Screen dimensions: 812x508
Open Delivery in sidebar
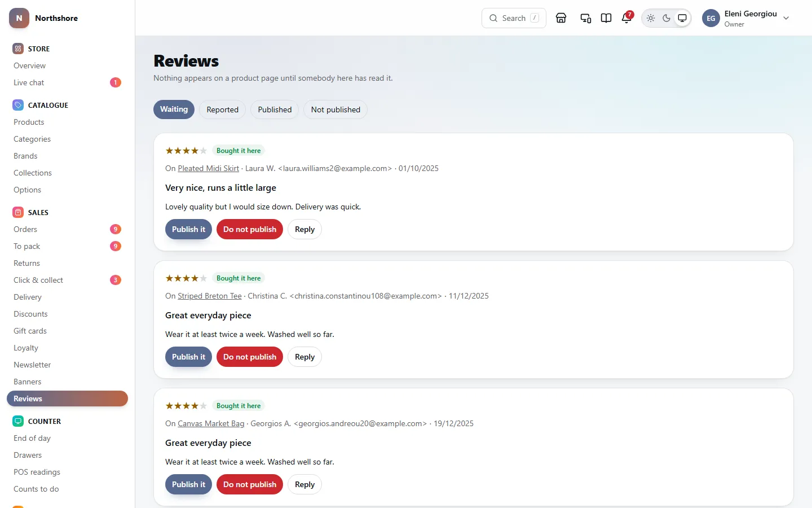click(x=67, y=297)
